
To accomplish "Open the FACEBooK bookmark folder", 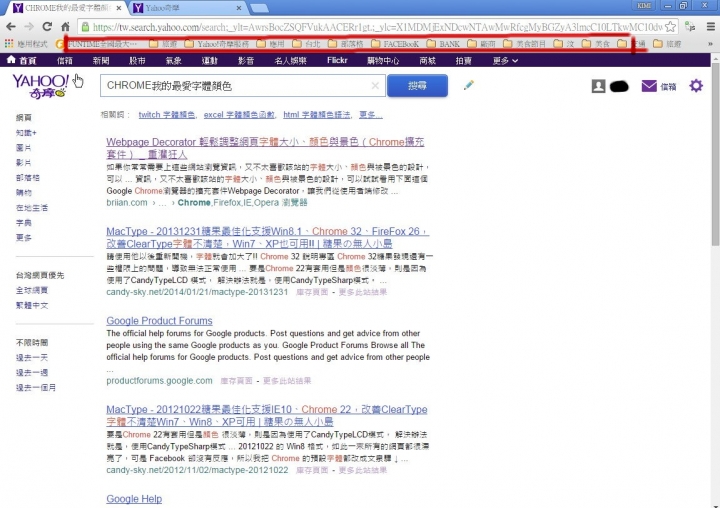I will (x=395, y=44).
